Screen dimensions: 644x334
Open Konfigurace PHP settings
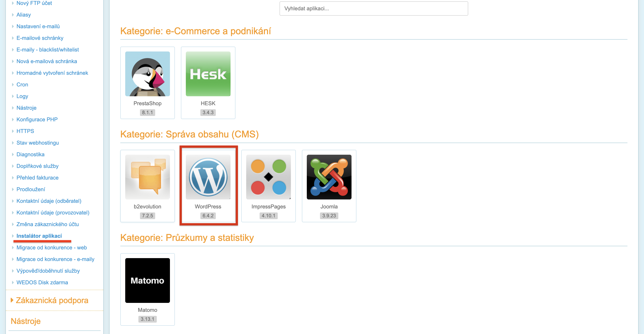(x=37, y=120)
